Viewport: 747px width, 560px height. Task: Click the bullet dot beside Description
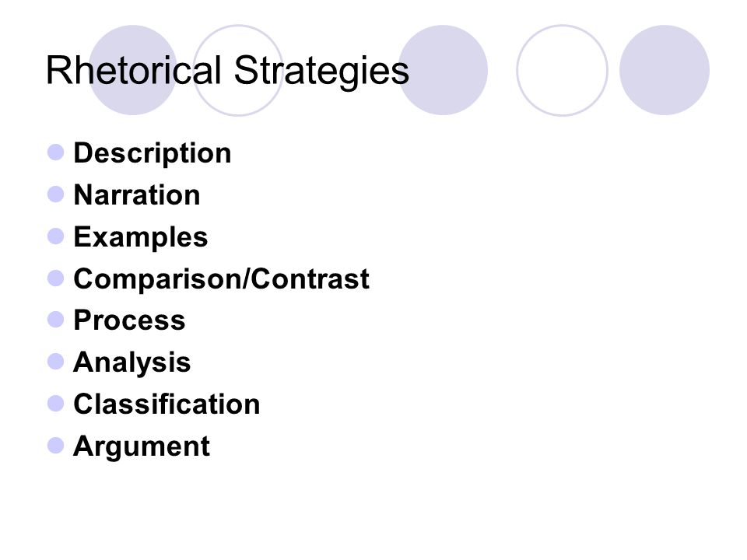[56, 152]
